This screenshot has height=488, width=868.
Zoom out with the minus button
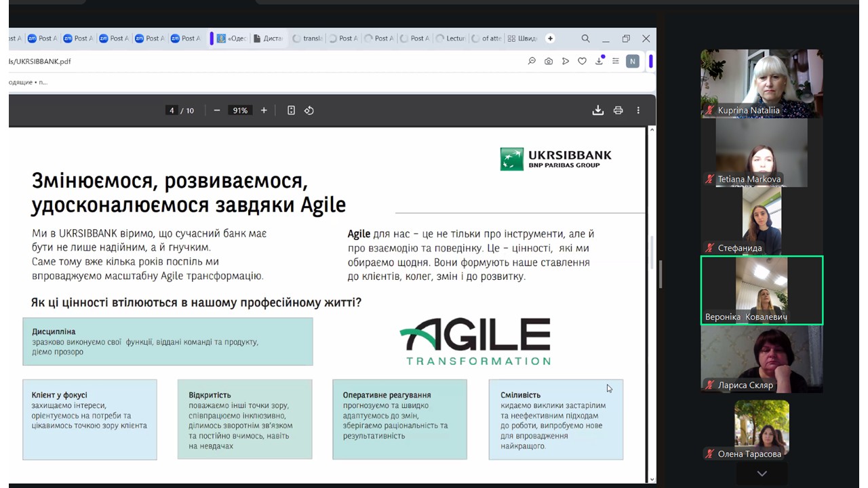pyautogui.click(x=217, y=110)
